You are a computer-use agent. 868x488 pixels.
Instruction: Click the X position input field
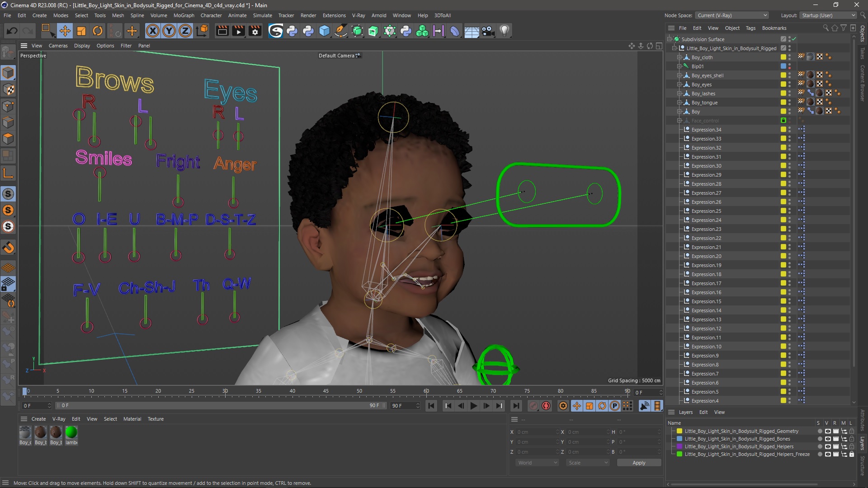pos(537,432)
